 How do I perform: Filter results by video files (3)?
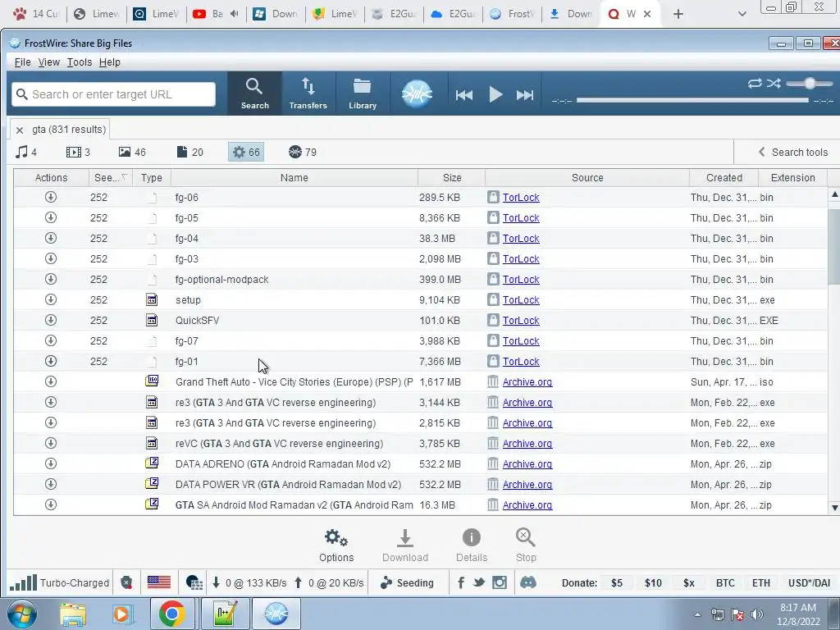coord(78,152)
